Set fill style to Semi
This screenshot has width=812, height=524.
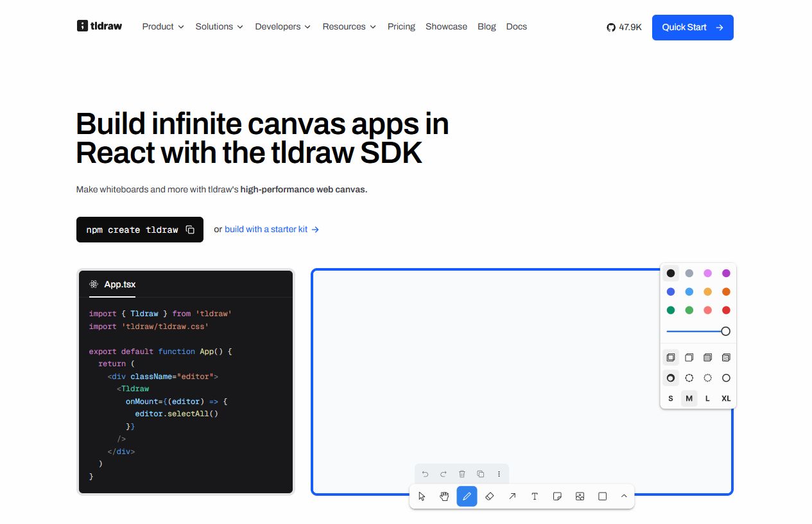[689, 357]
